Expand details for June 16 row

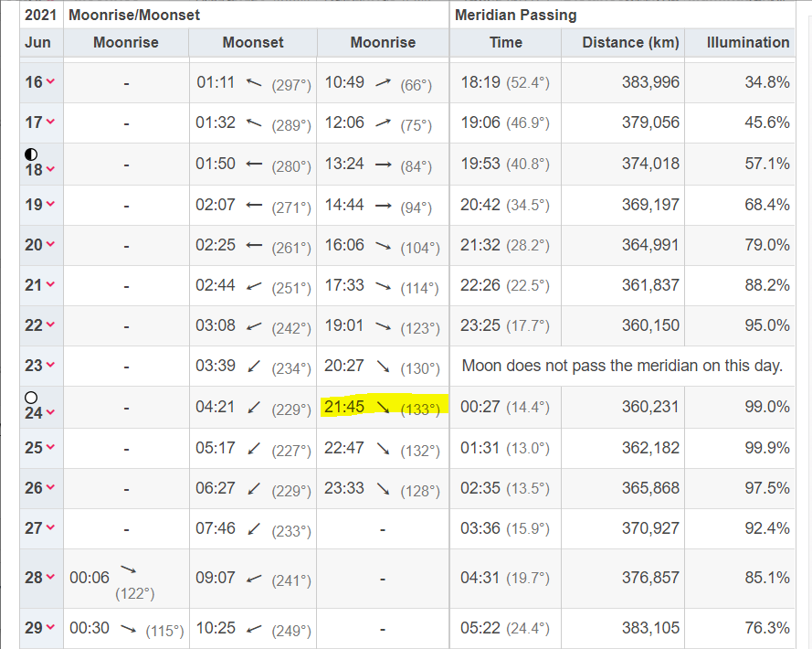(x=50, y=83)
